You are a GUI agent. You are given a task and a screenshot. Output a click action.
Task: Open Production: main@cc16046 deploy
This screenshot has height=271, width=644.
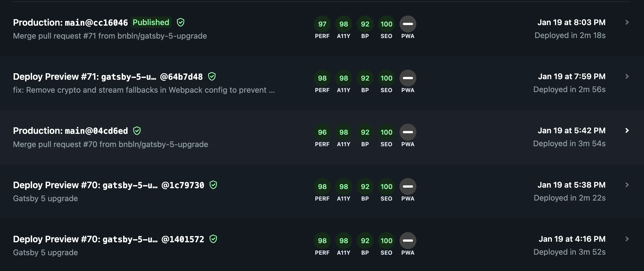[70, 23]
